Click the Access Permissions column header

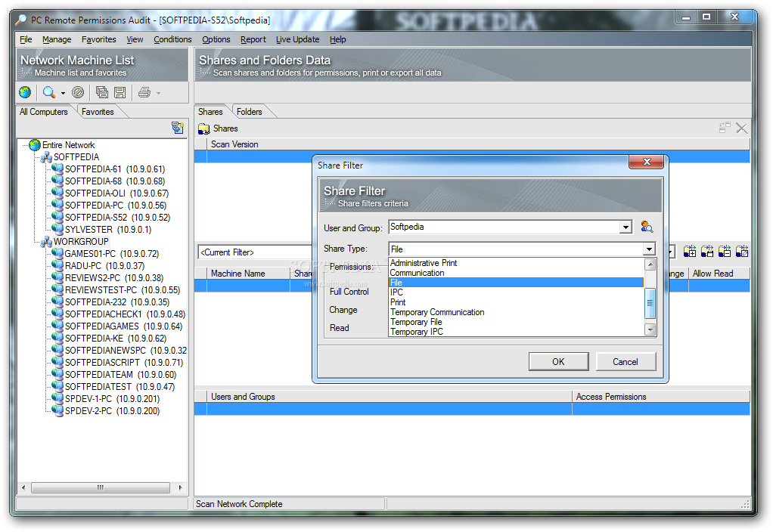tap(660, 397)
